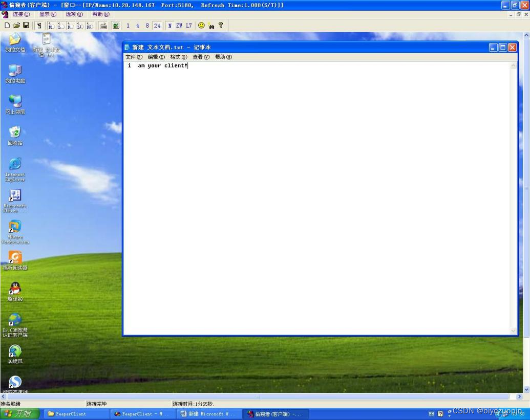Click the question mark help toolbar icon

tap(221, 25)
